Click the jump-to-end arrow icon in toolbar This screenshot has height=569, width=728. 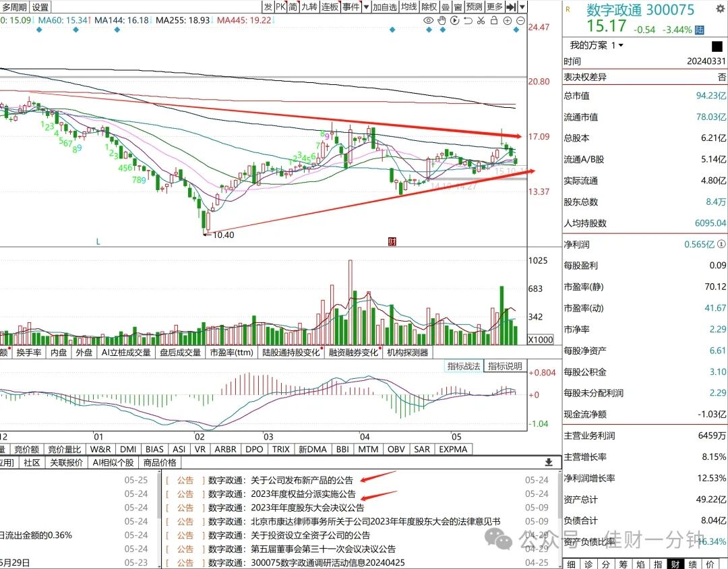tap(511, 7)
